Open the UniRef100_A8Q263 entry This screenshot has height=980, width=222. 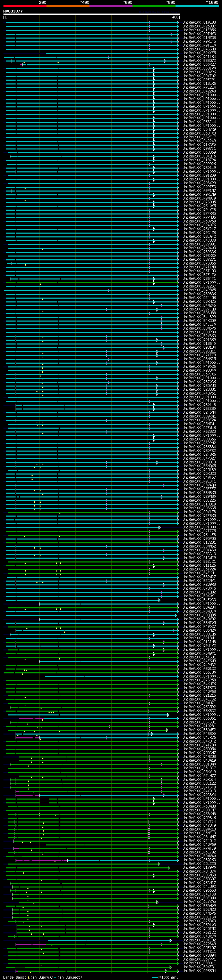(199, 860)
